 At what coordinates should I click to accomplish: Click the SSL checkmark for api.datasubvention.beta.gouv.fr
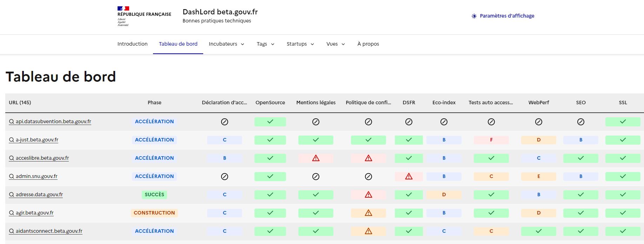623,122
